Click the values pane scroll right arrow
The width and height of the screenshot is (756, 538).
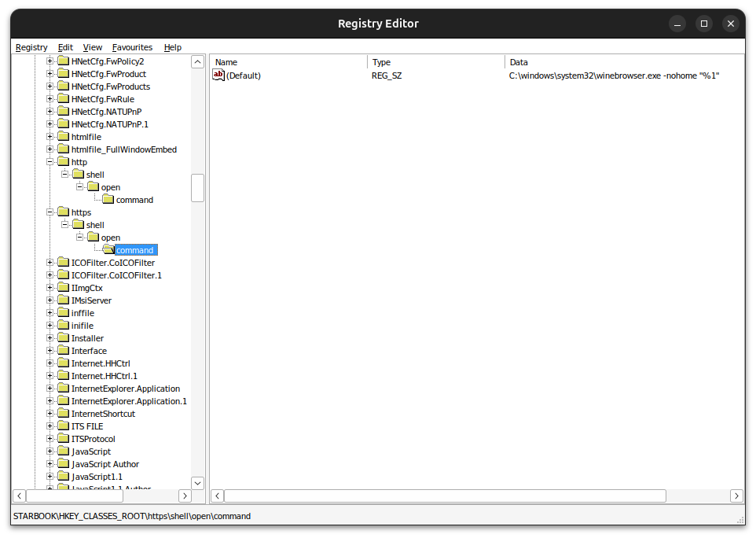coord(736,496)
